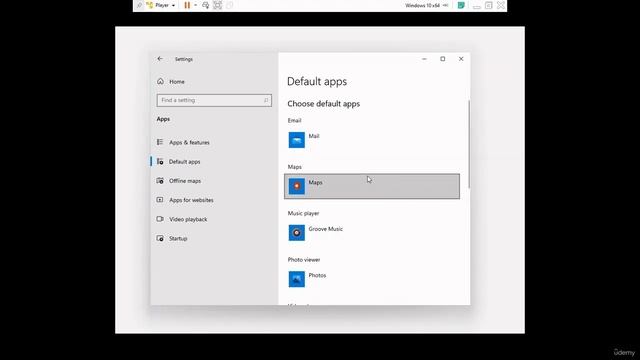Click the Video playback camera icon
This screenshot has width=640, height=360.
pyautogui.click(x=160, y=219)
